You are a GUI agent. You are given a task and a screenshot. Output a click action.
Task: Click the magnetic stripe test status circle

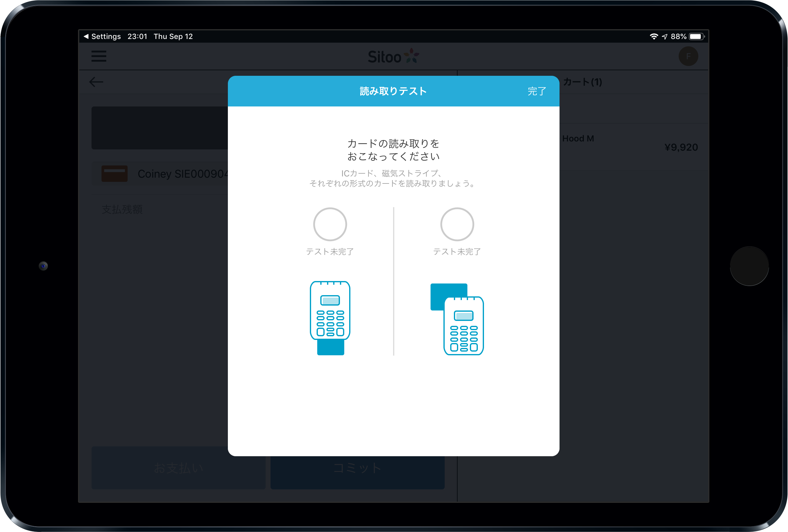(x=457, y=224)
